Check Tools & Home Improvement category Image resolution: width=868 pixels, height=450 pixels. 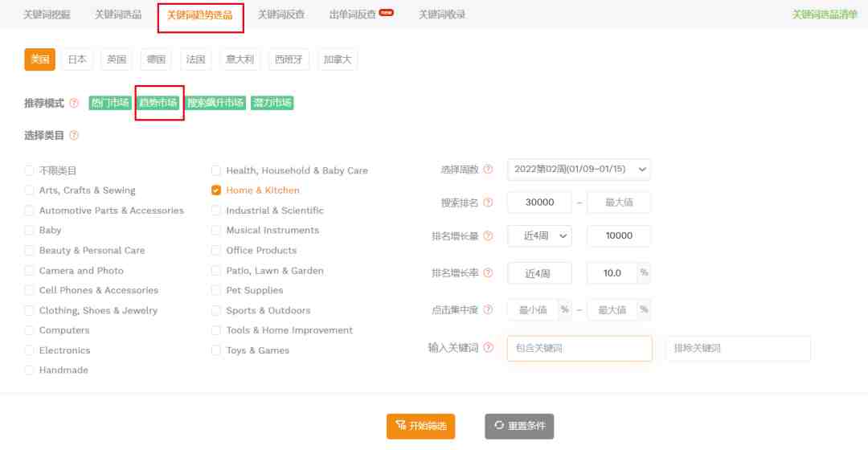216,330
